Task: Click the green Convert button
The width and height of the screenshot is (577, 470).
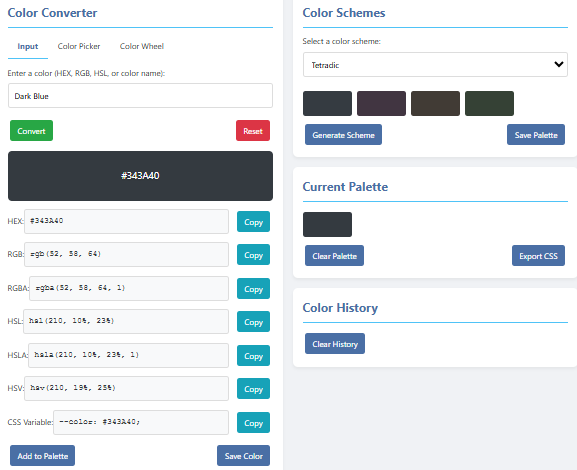Action: [31, 131]
